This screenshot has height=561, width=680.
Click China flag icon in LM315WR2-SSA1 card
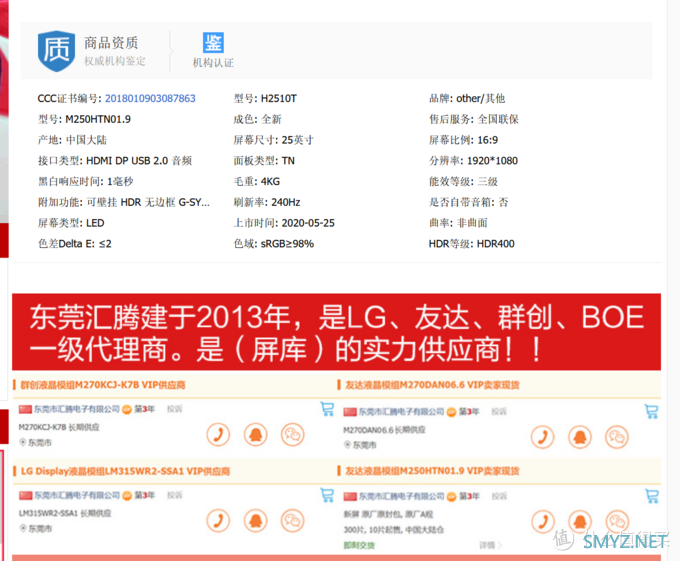[25, 495]
